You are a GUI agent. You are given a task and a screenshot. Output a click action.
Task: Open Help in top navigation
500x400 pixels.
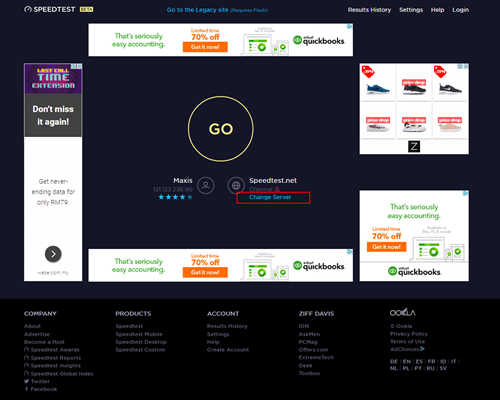(x=437, y=10)
